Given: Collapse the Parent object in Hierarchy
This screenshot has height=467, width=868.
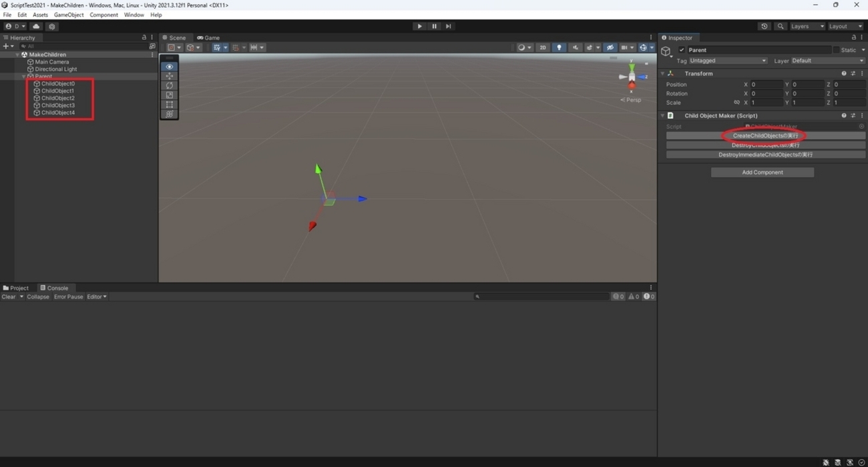Looking at the screenshot, I should pos(23,76).
